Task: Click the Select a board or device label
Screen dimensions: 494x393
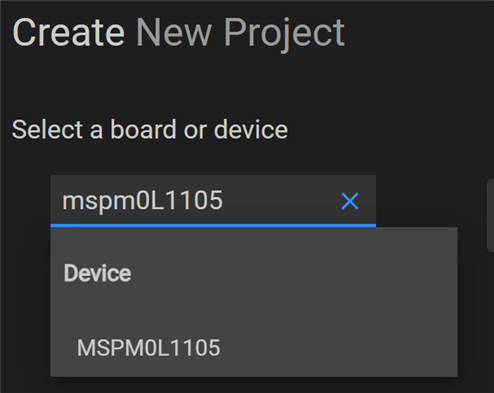Action: click(x=150, y=129)
